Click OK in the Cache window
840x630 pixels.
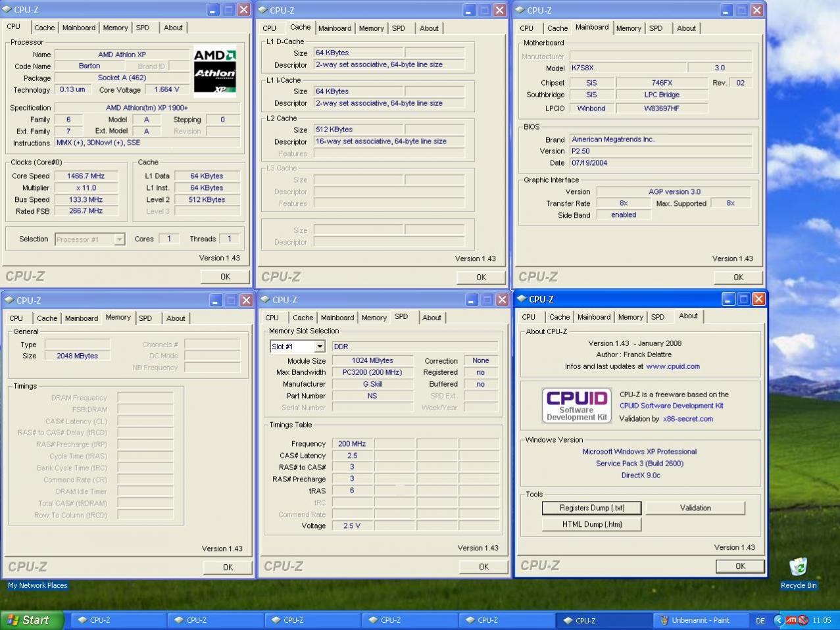pyautogui.click(x=481, y=277)
